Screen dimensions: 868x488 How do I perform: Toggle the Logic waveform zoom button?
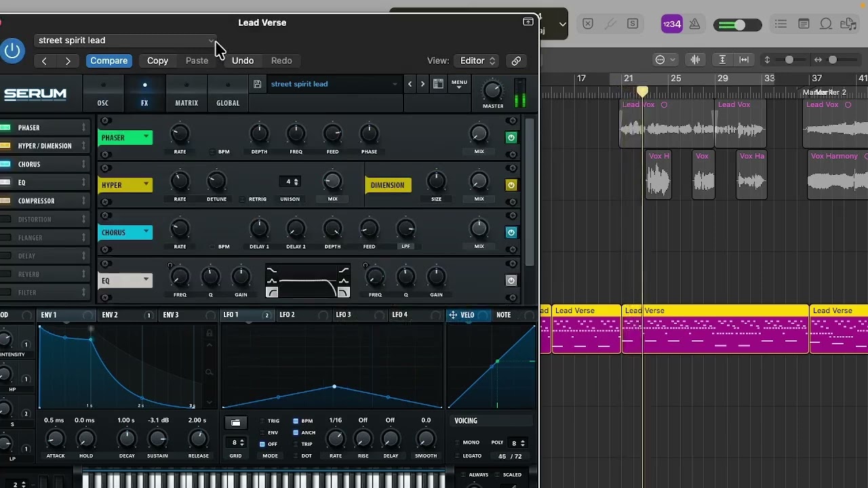(x=695, y=60)
